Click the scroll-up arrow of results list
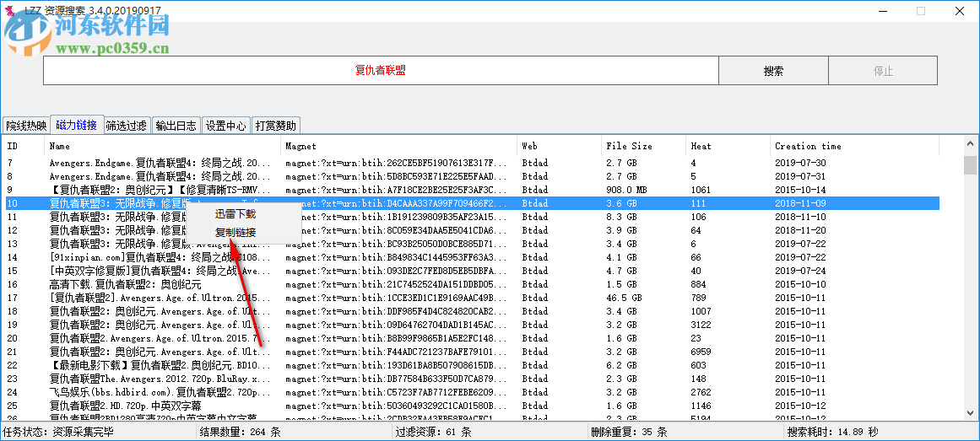Screen dimensions: 980x441 click(x=970, y=144)
